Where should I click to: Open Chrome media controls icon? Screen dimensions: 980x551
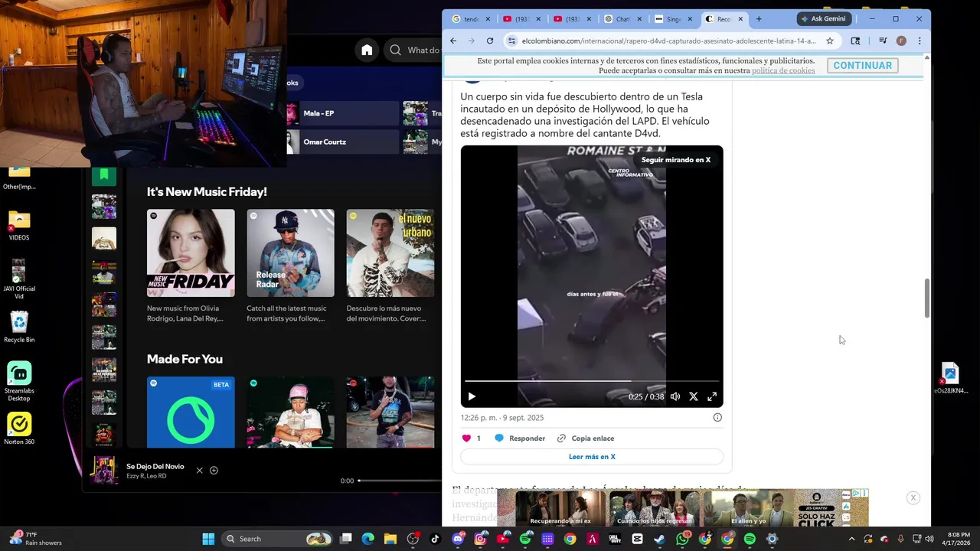[x=883, y=41]
